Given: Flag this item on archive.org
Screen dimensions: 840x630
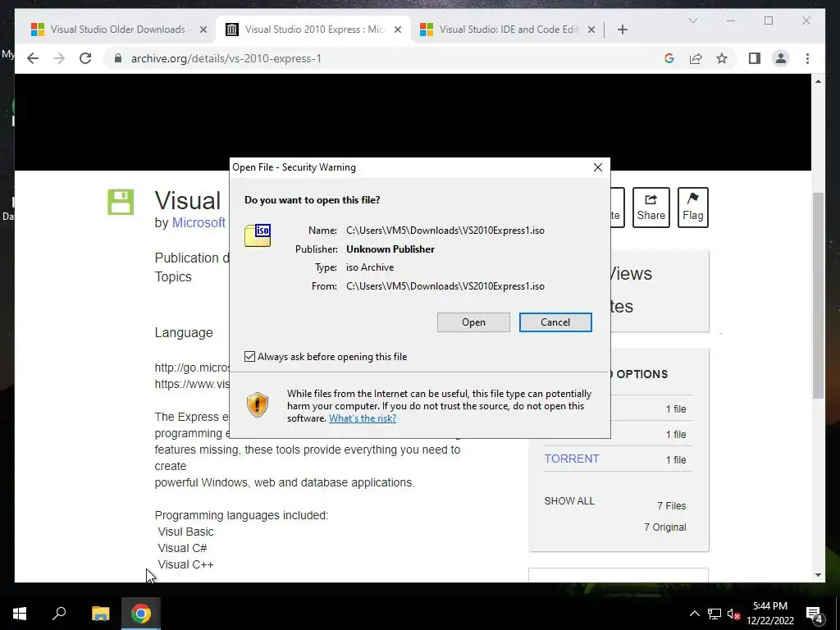Looking at the screenshot, I should coord(692,208).
